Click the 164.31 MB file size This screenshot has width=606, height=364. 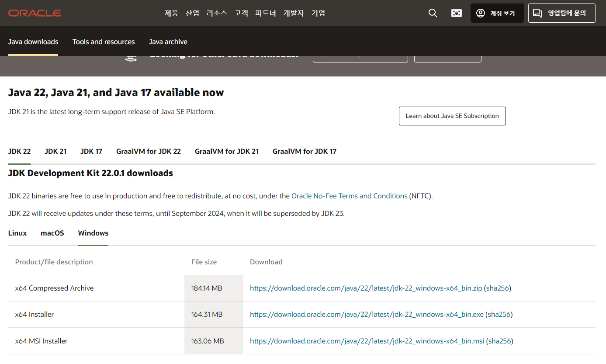click(207, 315)
